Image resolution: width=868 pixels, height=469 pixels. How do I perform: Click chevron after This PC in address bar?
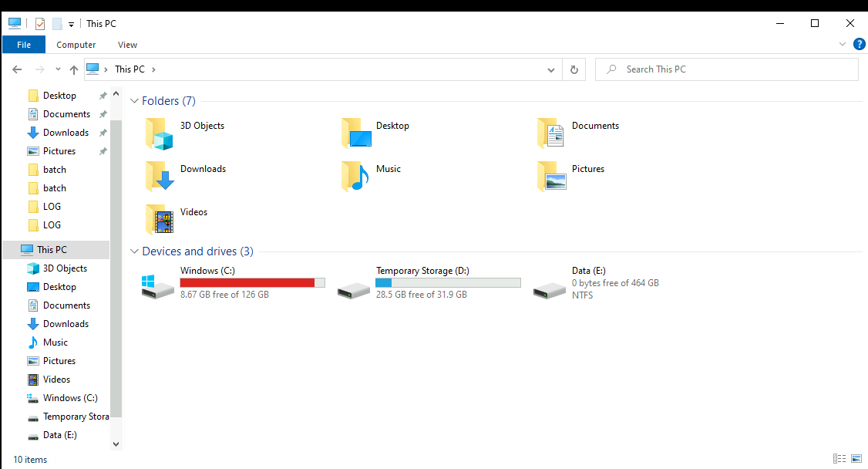click(153, 69)
